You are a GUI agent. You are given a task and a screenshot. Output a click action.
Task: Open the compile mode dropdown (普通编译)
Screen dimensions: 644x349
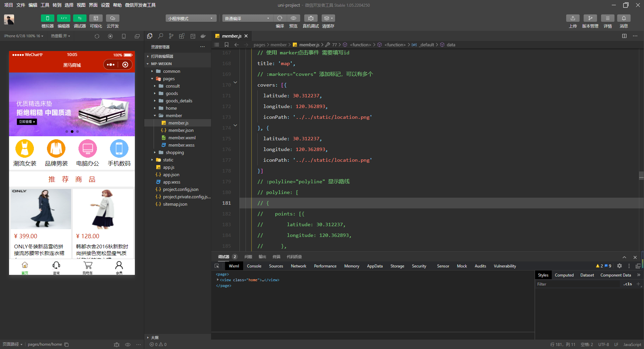tap(247, 18)
